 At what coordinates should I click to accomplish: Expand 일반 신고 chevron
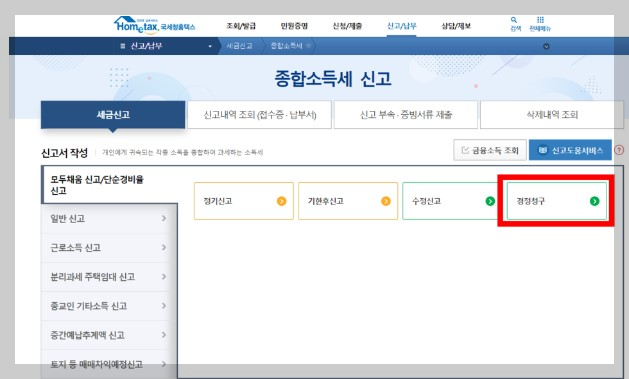pyautogui.click(x=164, y=218)
